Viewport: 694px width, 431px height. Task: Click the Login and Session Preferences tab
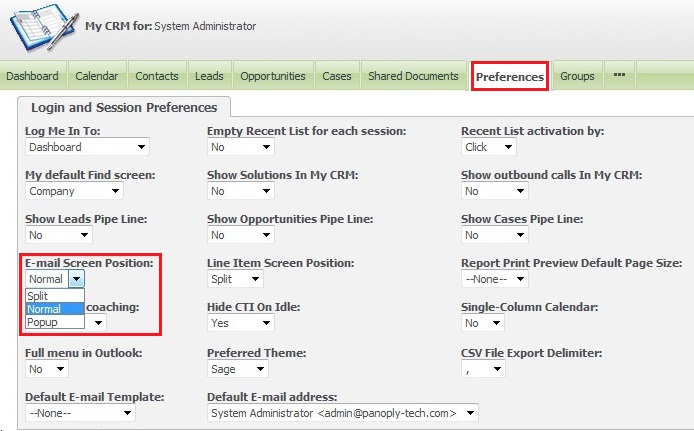tap(124, 107)
